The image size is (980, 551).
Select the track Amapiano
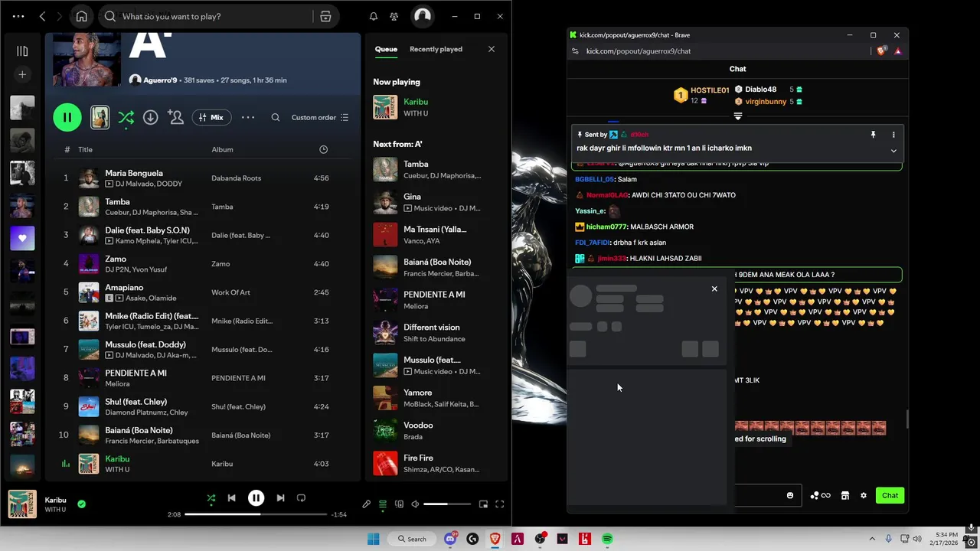click(x=204, y=292)
